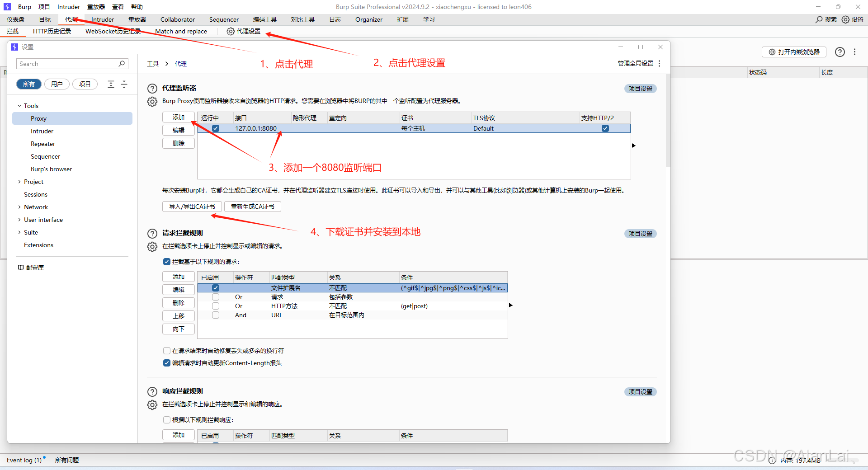868x470 pixels.
Task: Click the settings dialog vertical scrollbar
Action: (x=668, y=121)
